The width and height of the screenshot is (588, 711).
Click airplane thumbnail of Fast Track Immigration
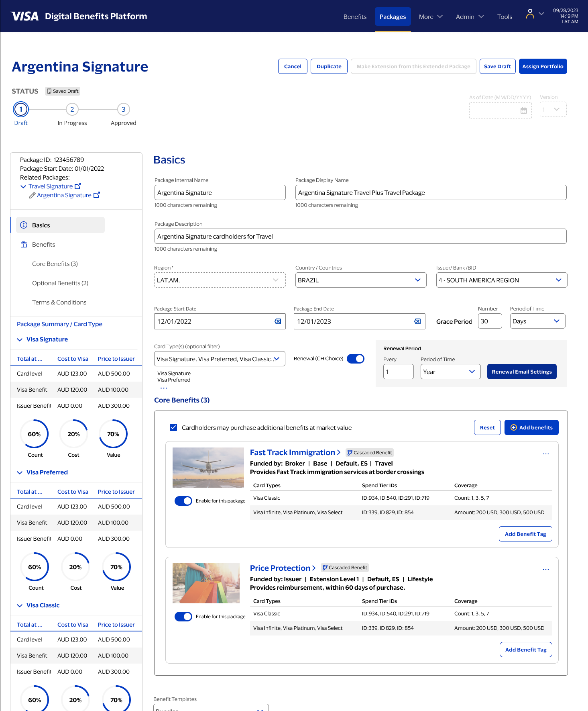pos(208,468)
